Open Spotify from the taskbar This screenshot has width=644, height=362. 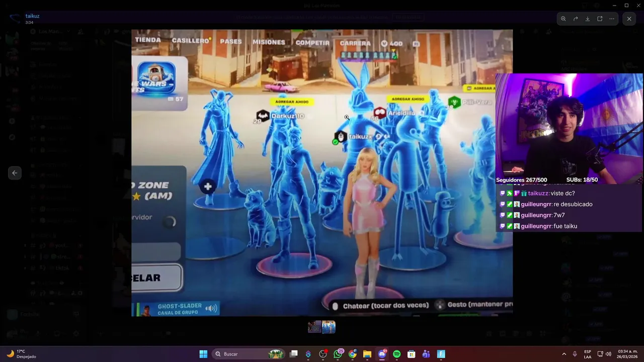(x=396, y=354)
